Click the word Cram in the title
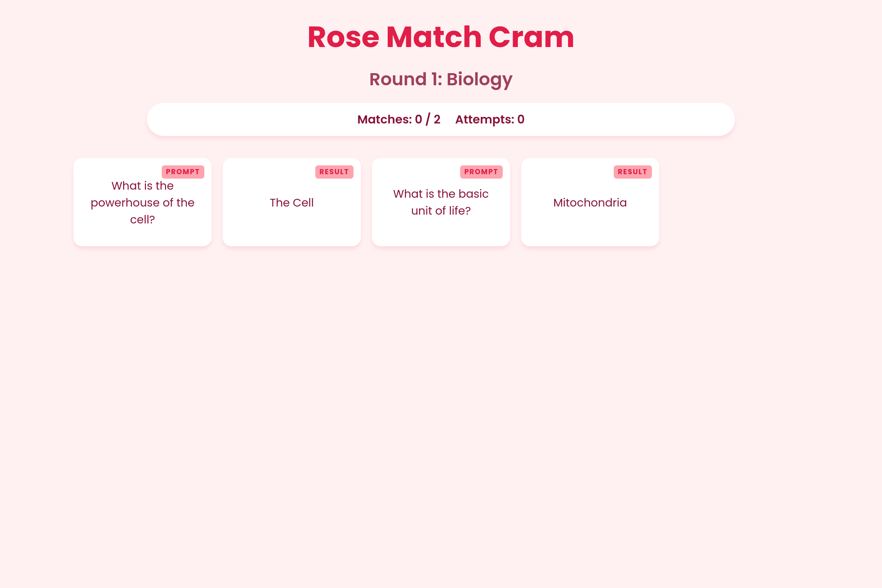Screen dimensions: 882x588 531,37
